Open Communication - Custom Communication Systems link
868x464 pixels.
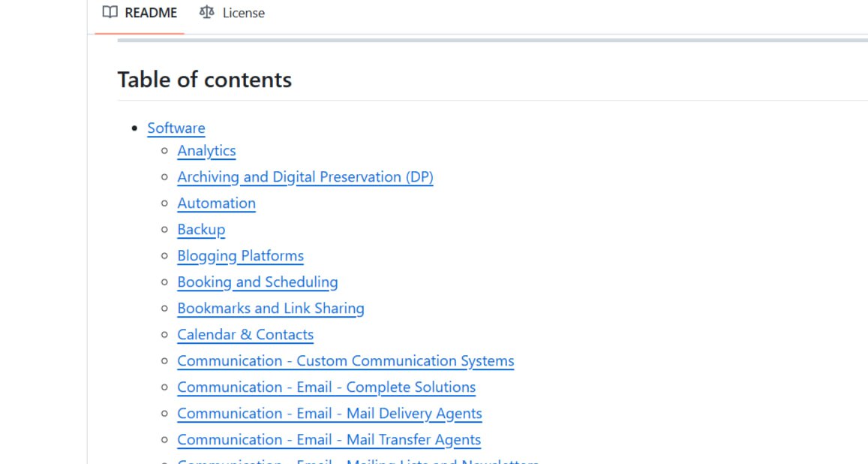click(345, 361)
